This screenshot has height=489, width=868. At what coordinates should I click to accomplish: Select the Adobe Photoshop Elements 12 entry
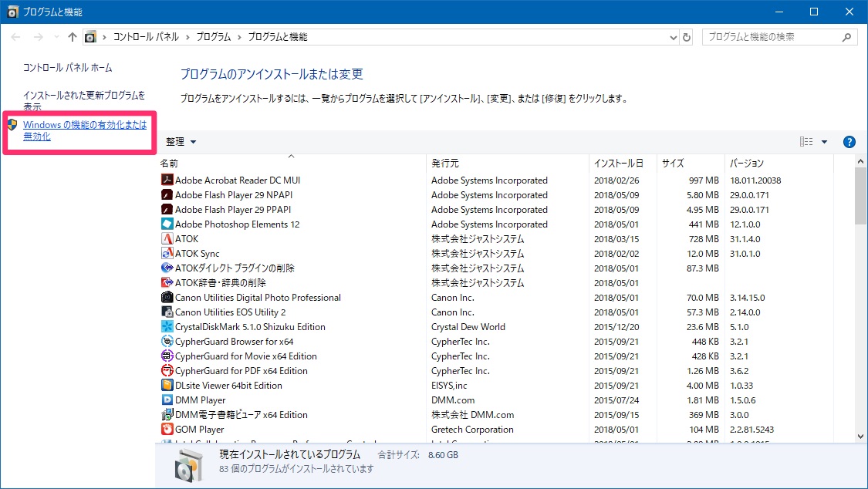coord(237,224)
